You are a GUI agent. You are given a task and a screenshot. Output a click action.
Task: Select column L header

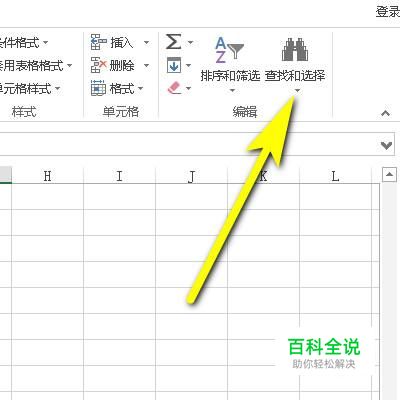(335, 176)
